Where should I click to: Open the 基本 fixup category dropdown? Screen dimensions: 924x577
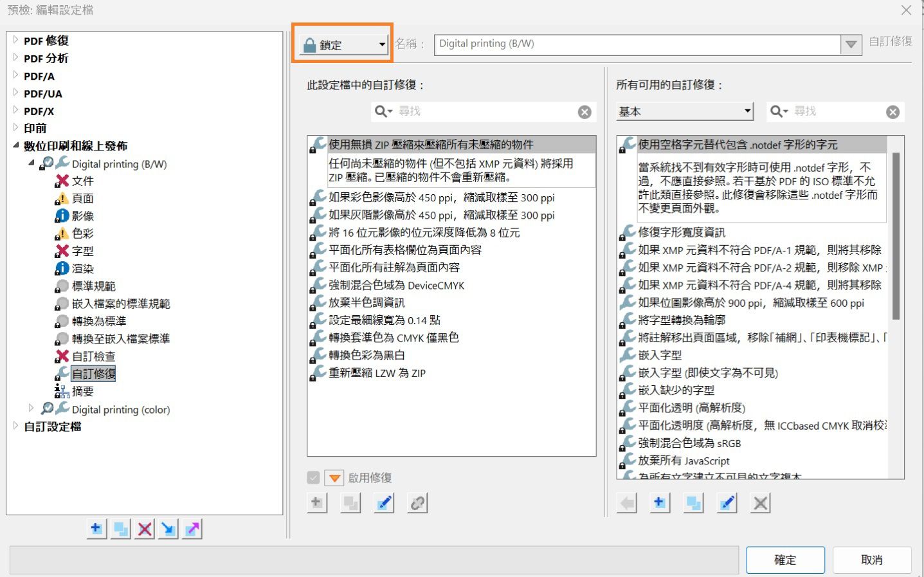pyautogui.click(x=685, y=111)
